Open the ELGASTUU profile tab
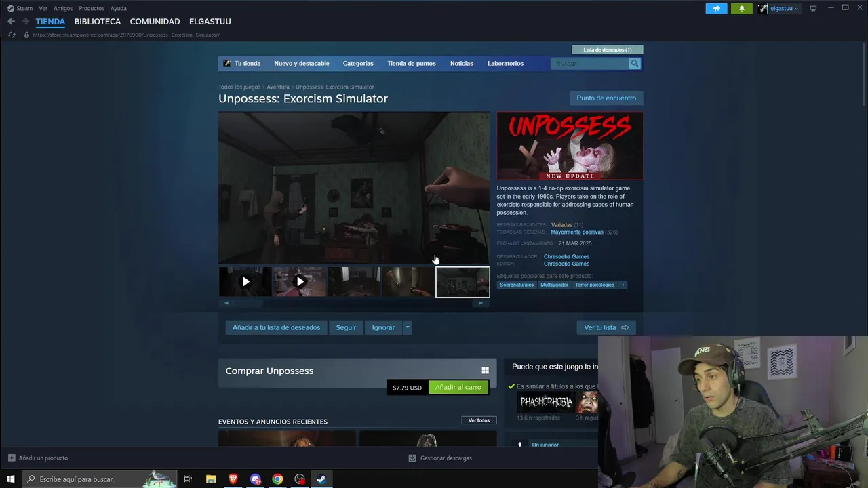Screen dimensions: 868x488 pos(210,22)
